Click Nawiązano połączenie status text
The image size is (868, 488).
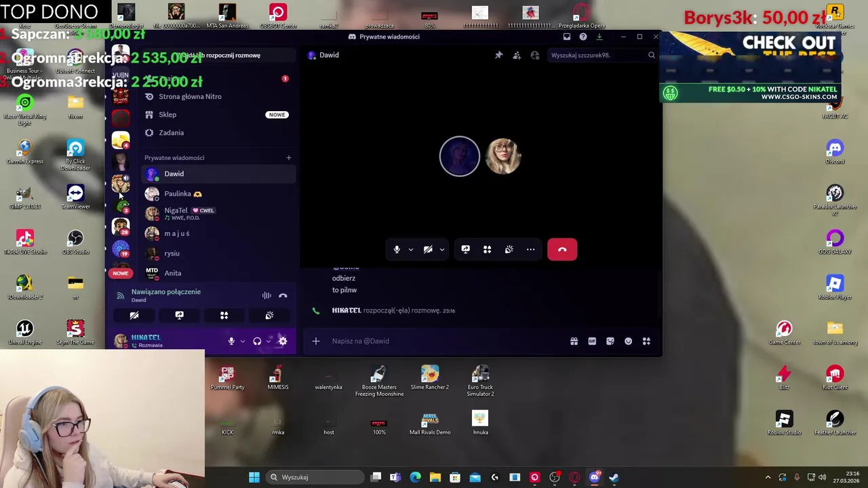click(x=166, y=291)
